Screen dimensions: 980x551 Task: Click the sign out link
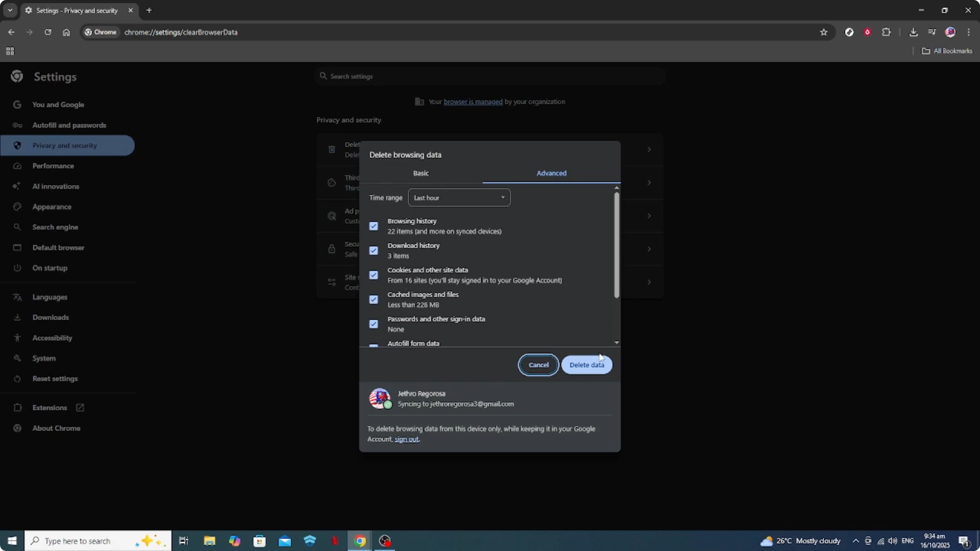tap(406, 439)
